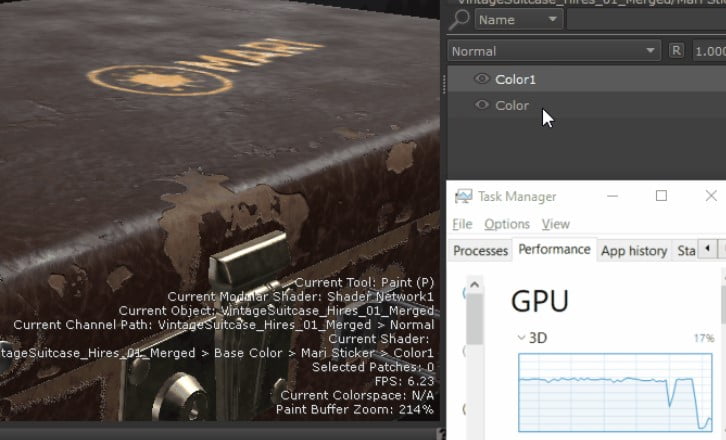Viewport: 726px width, 440px height.
Task: Open the Name filter dropdown
Action: (518, 19)
